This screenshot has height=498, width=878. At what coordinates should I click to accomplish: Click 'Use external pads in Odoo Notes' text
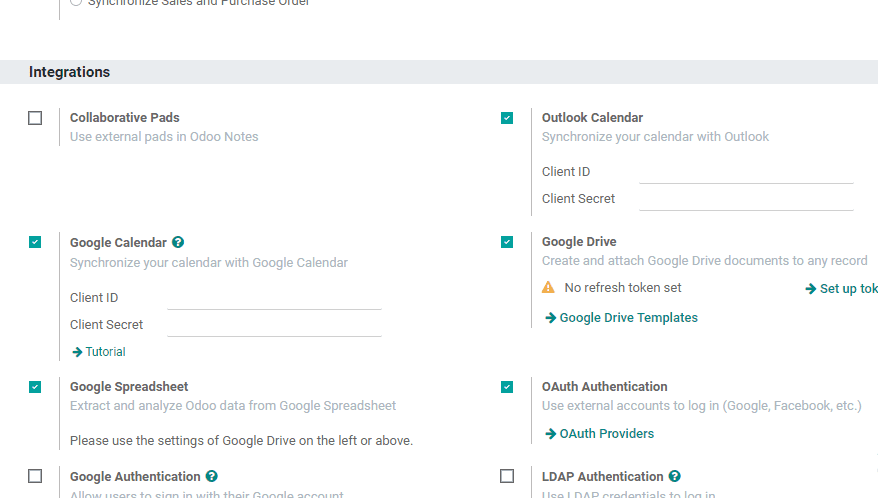[x=164, y=137]
